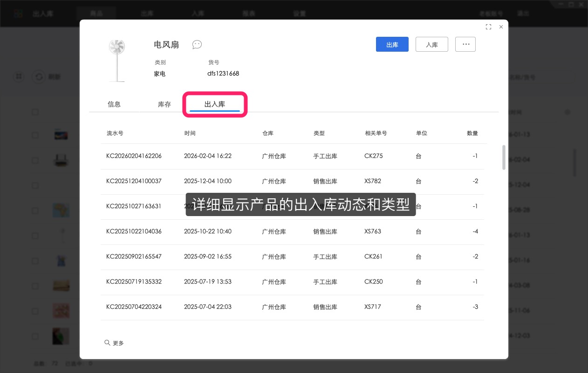Check the topmost checkbox in the product list
This screenshot has width=588, height=373.
pyautogui.click(x=35, y=112)
